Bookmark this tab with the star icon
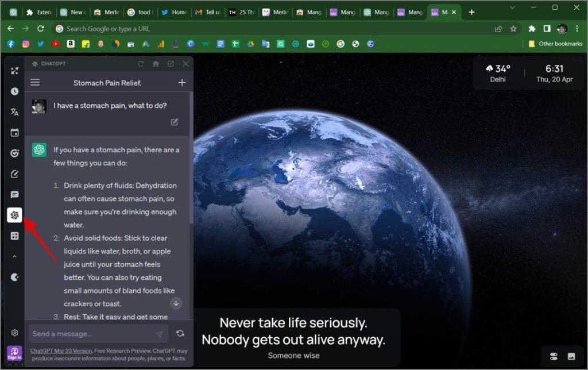The image size is (588, 370). pos(513,29)
